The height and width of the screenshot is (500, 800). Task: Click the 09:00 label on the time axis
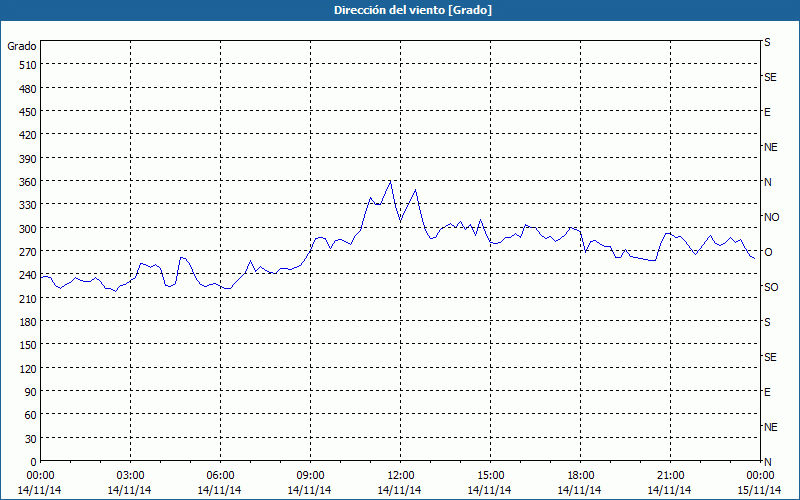pyautogui.click(x=310, y=476)
